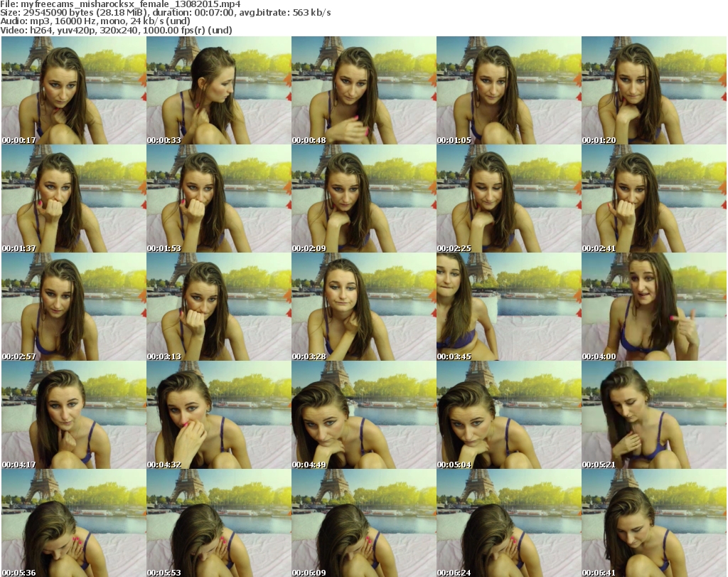Select the thumbnail marked 00:04:32

[x=219, y=415]
